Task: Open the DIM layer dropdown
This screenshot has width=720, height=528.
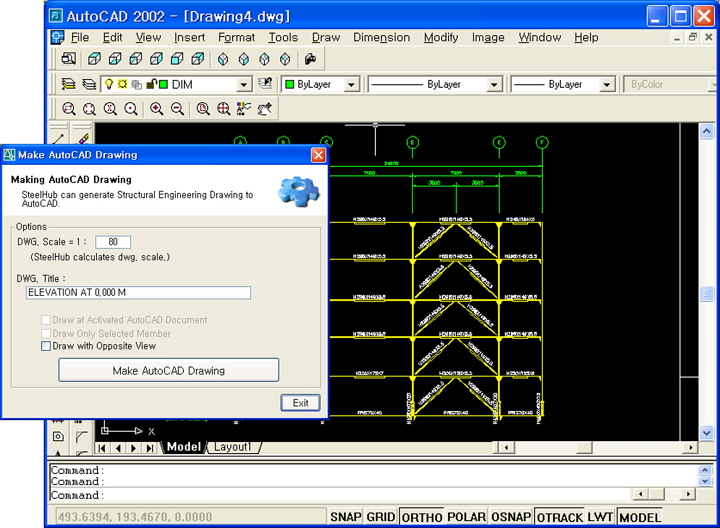Action: click(x=243, y=85)
